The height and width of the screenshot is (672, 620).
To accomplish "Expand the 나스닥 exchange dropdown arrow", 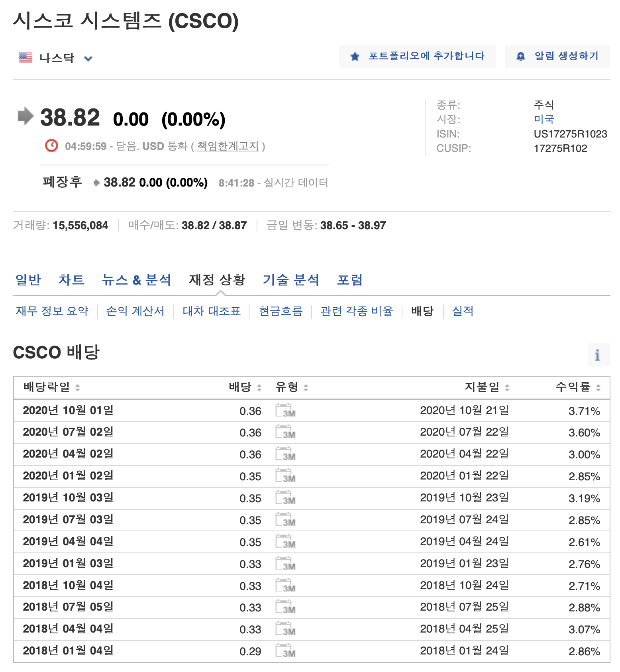I will click(88, 59).
